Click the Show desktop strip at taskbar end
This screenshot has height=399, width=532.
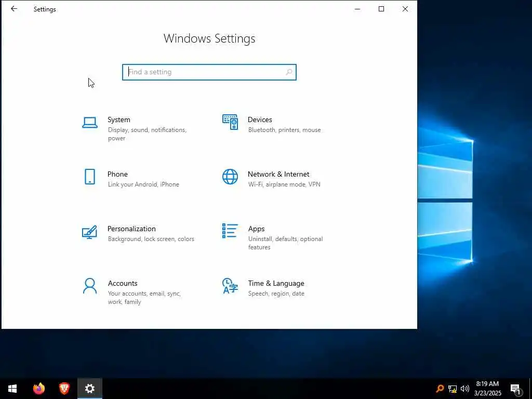(530, 389)
